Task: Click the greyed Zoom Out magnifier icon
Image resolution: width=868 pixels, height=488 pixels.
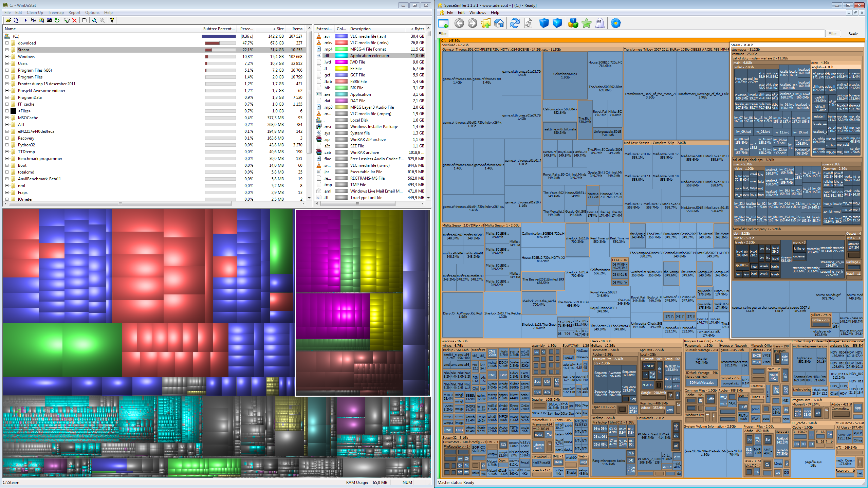Action: [102, 20]
